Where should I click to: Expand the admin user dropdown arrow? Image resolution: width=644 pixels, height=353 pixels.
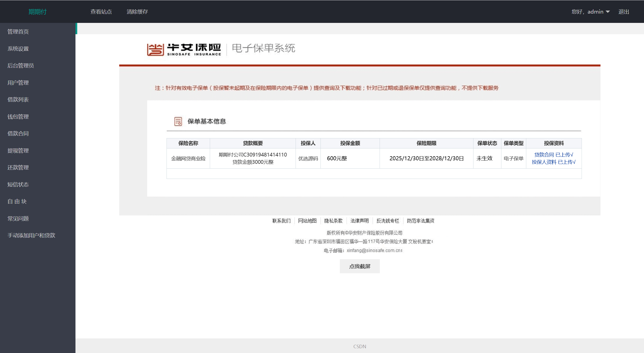pos(608,12)
